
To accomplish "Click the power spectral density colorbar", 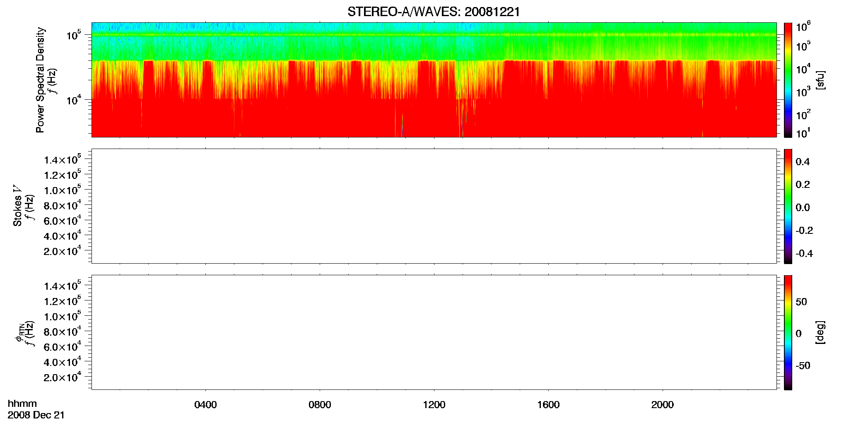I will [x=788, y=80].
